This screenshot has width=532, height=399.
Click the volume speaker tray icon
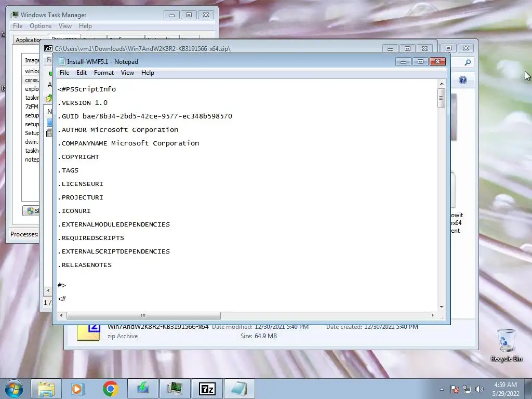tap(479, 389)
